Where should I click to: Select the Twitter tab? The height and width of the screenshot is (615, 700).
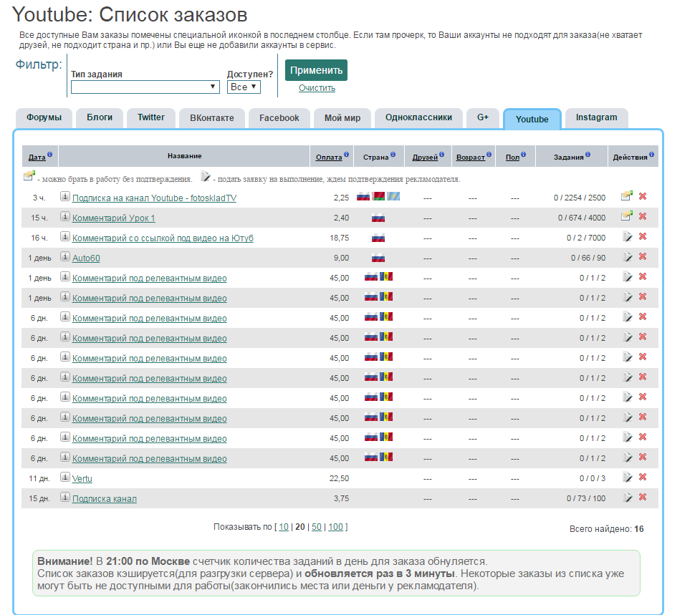[x=151, y=117]
